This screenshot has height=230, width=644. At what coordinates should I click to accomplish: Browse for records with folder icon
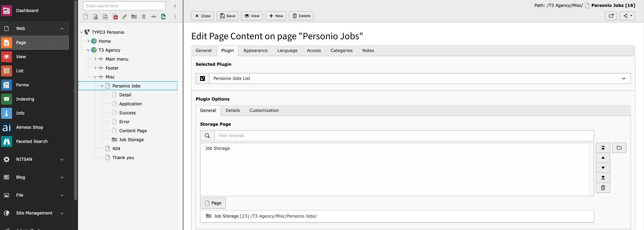coord(619,148)
